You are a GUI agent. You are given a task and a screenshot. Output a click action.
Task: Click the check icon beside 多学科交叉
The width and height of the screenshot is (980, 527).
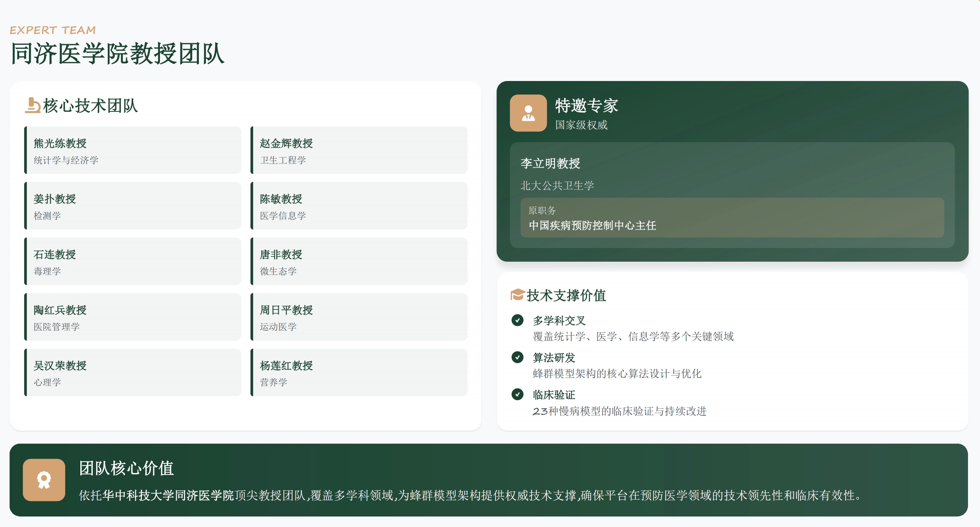coord(517,320)
